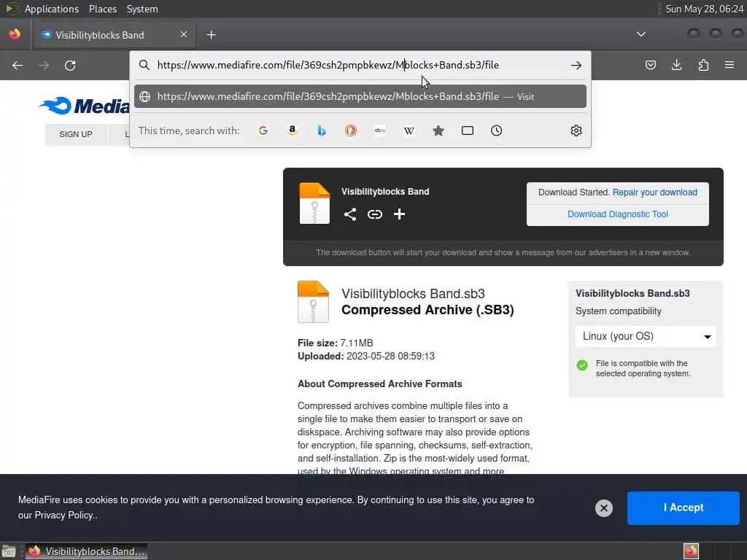Click the green compatibility checkmark icon

[582, 365]
